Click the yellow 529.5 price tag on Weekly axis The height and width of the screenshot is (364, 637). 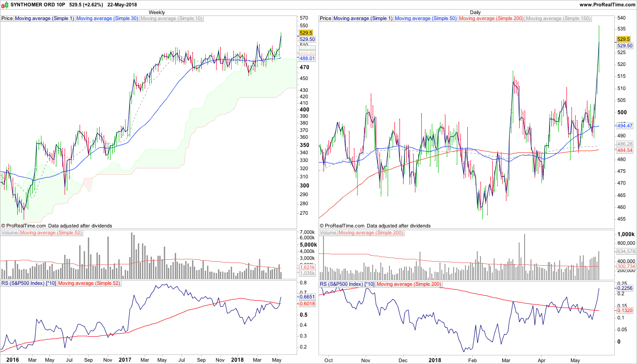tap(306, 33)
